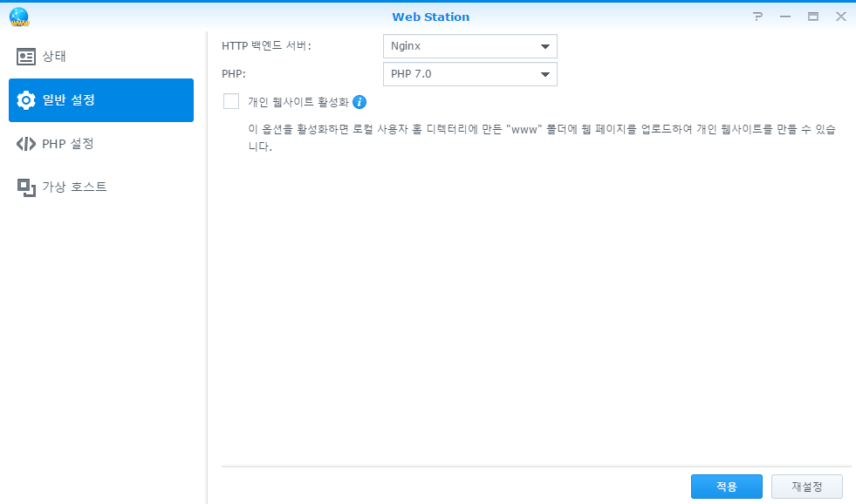Switch to the 상태 tab

(55, 57)
